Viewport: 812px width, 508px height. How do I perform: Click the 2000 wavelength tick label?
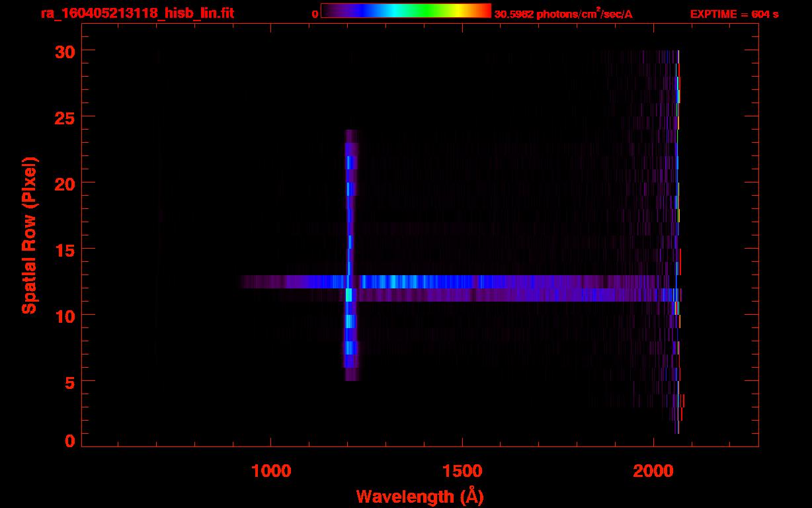pyautogui.click(x=653, y=470)
